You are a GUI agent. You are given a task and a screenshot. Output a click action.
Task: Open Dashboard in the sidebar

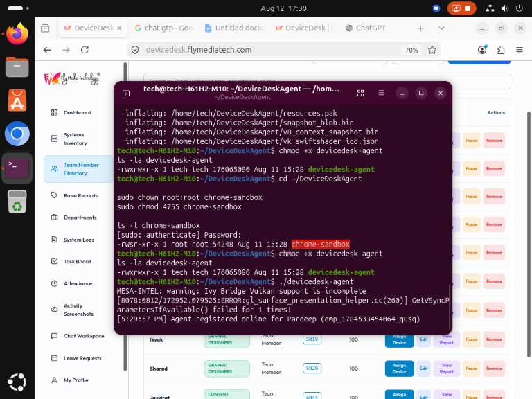[78, 113]
